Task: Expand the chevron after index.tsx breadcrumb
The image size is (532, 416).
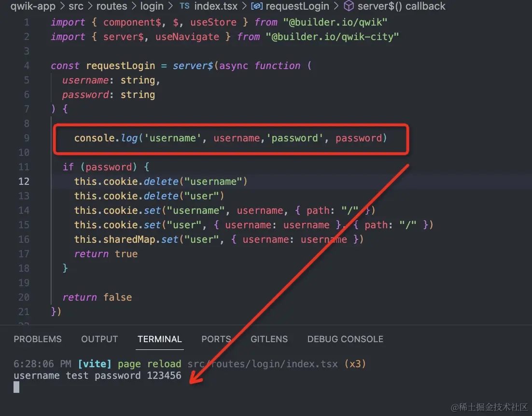Action: pyautogui.click(x=244, y=6)
